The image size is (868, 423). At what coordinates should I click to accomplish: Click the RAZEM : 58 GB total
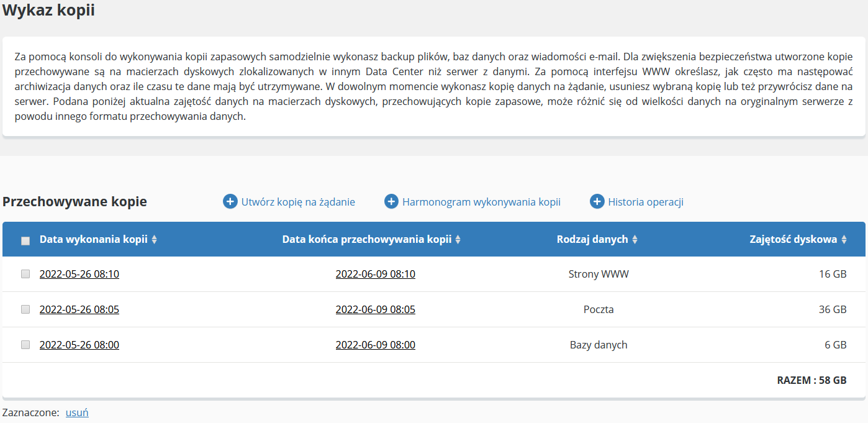(x=811, y=380)
